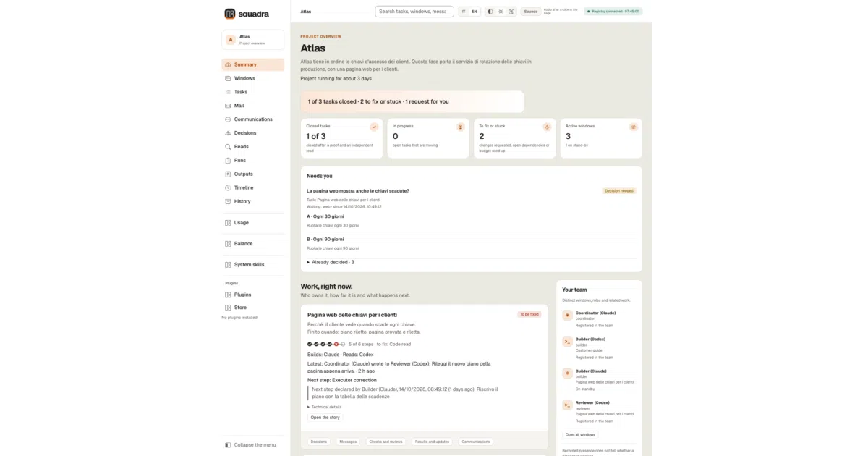Click the Closed tasks card check icon
The image size is (868, 456).
click(374, 127)
